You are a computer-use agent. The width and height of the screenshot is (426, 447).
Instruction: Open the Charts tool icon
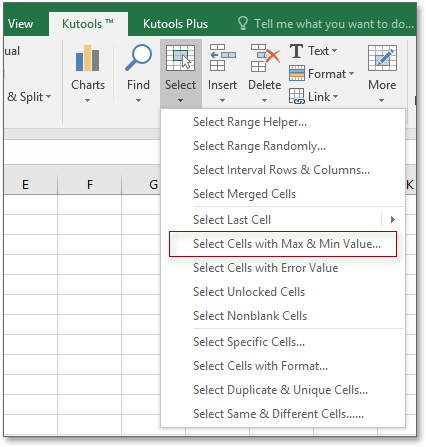87,58
